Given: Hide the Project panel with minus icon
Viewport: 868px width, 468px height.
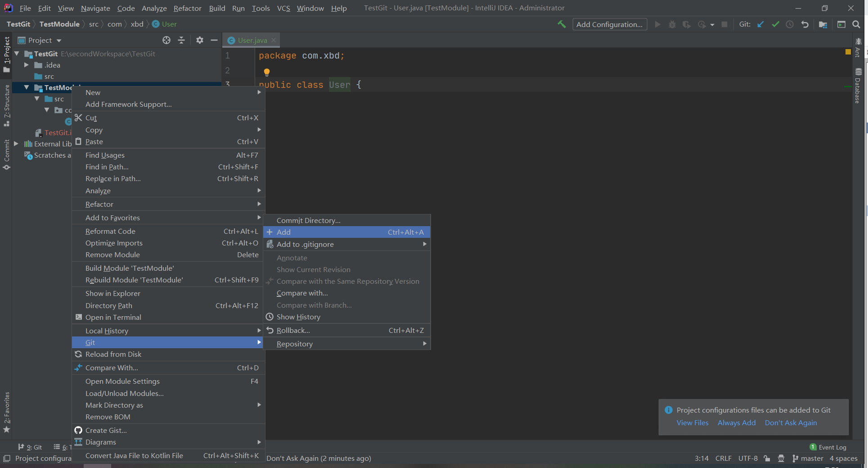Looking at the screenshot, I should tap(214, 40).
